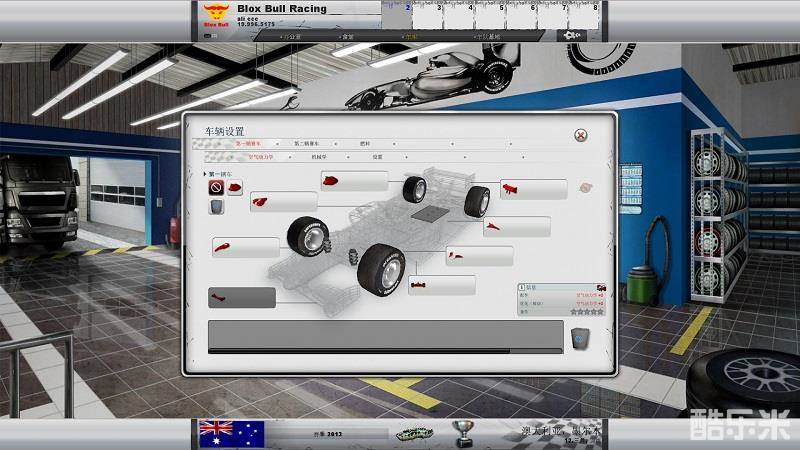
Task: Switch to the 第二辆赛车 tab
Action: pyautogui.click(x=312, y=143)
